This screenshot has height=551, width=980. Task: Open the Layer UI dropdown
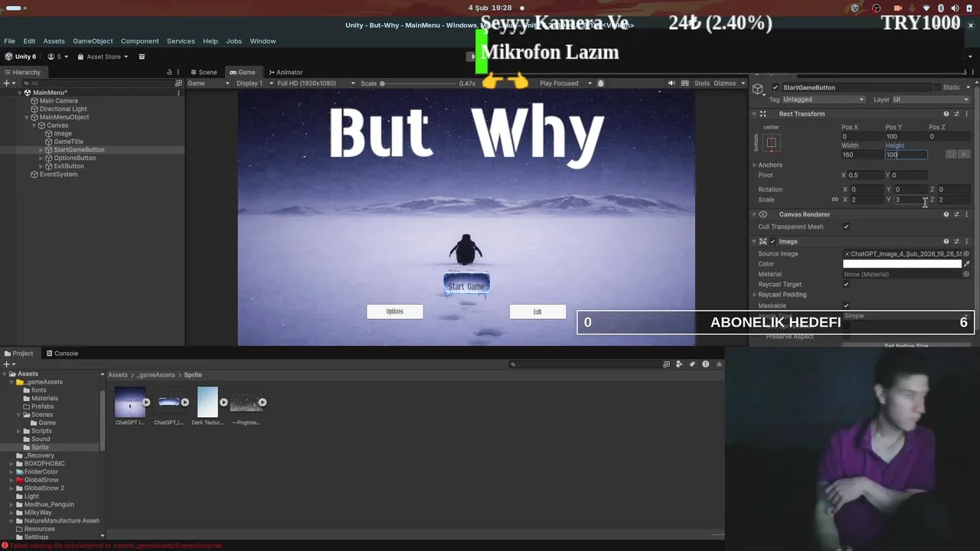(x=931, y=99)
